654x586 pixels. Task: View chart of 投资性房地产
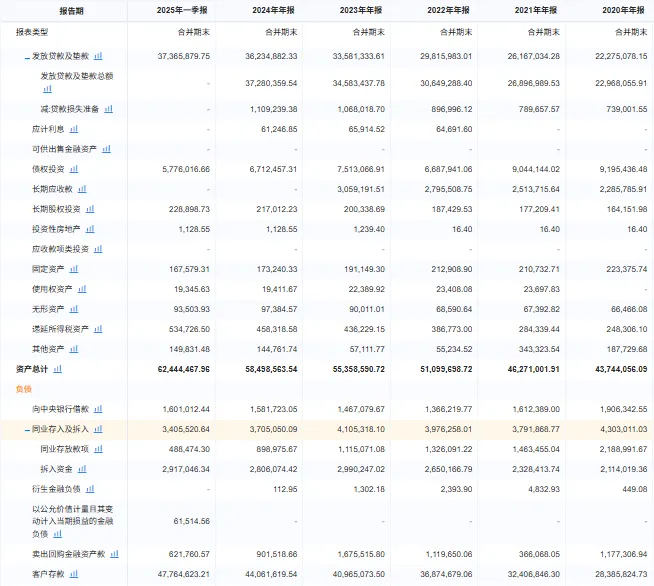[90, 229]
